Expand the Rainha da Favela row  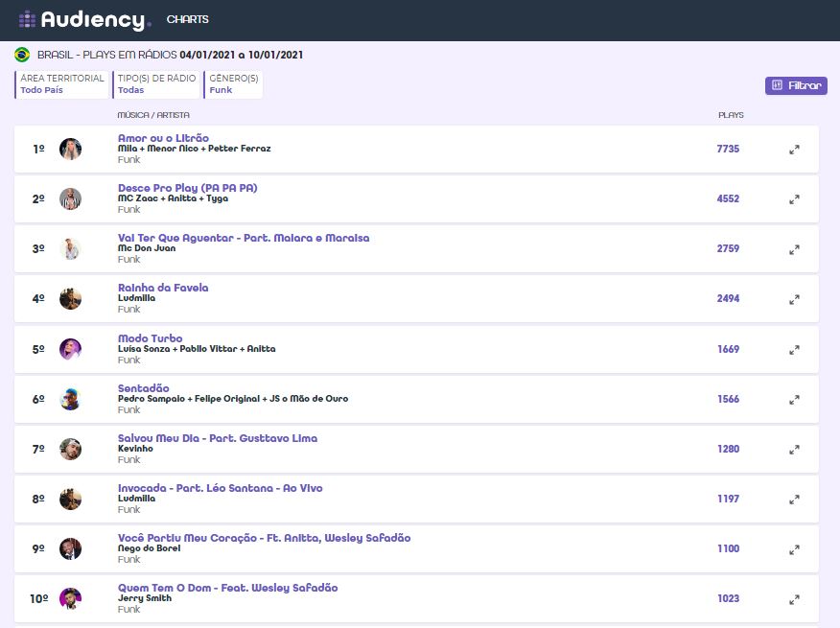tap(794, 299)
